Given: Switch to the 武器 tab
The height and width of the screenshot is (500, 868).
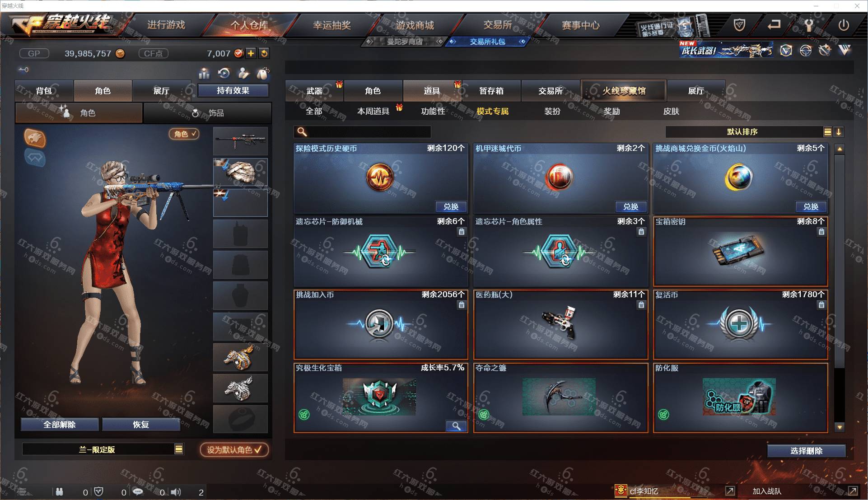Looking at the screenshot, I should [314, 91].
